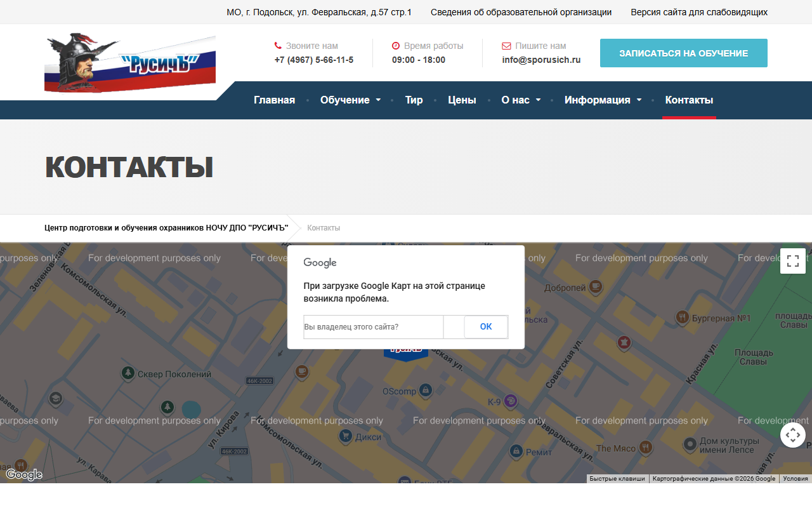Open Версия сайта для слабовидящих link

(699, 12)
